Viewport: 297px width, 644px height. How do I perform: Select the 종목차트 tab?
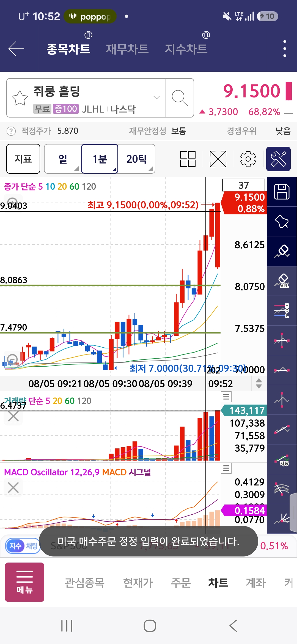pos(68,49)
